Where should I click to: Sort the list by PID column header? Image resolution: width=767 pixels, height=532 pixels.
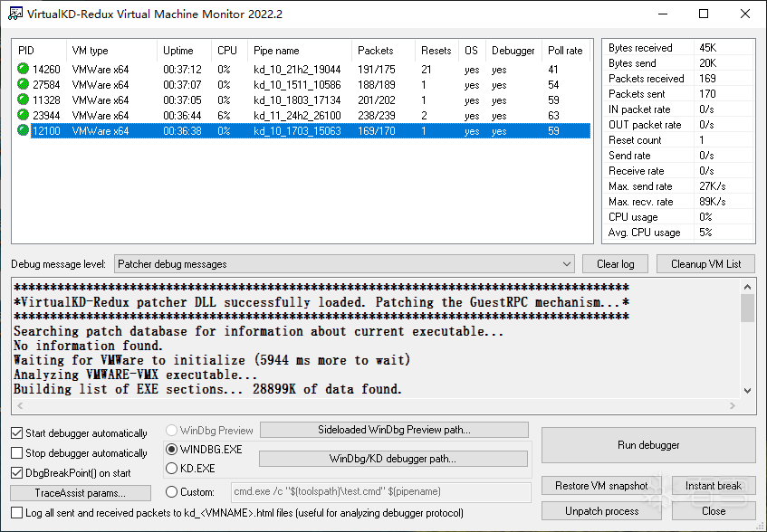tap(39, 51)
